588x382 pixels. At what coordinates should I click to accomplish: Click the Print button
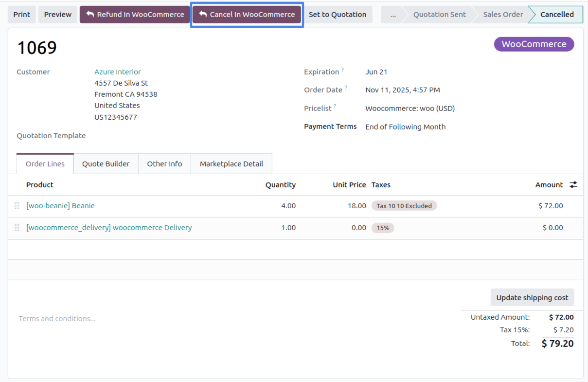coord(22,15)
